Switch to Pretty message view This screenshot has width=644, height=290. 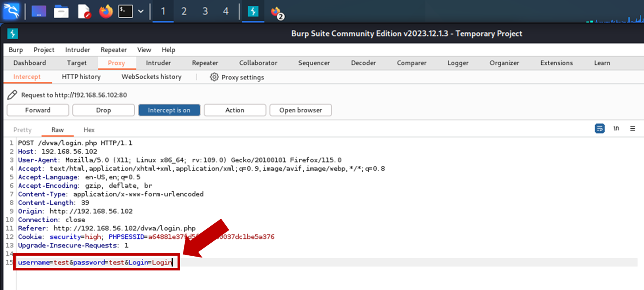click(23, 130)
